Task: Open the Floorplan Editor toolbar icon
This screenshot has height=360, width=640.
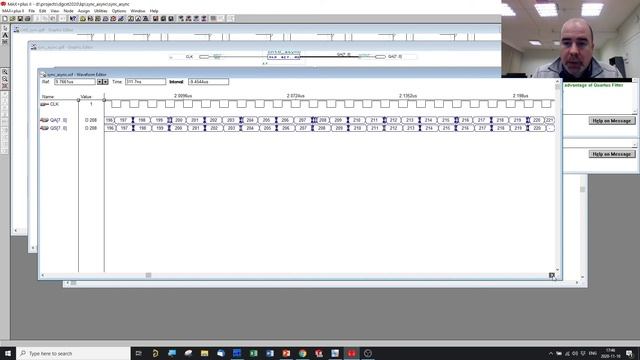Action: coord(91,19)
